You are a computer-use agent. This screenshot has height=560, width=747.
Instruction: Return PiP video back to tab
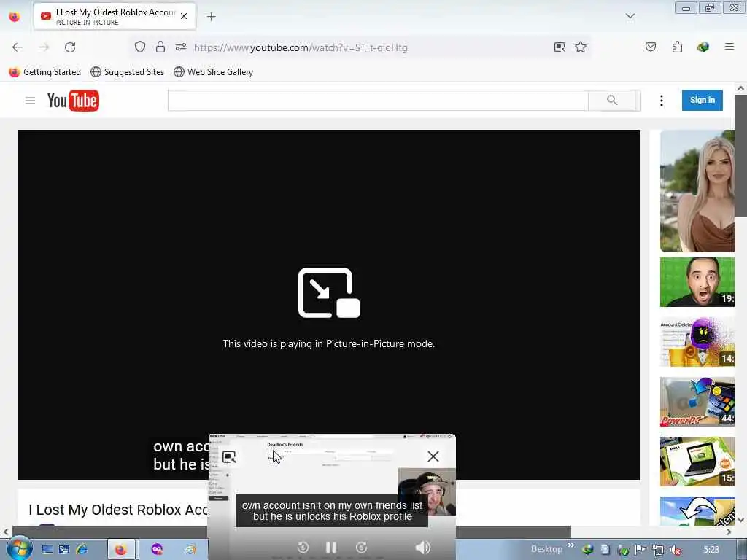pos(229,457)
